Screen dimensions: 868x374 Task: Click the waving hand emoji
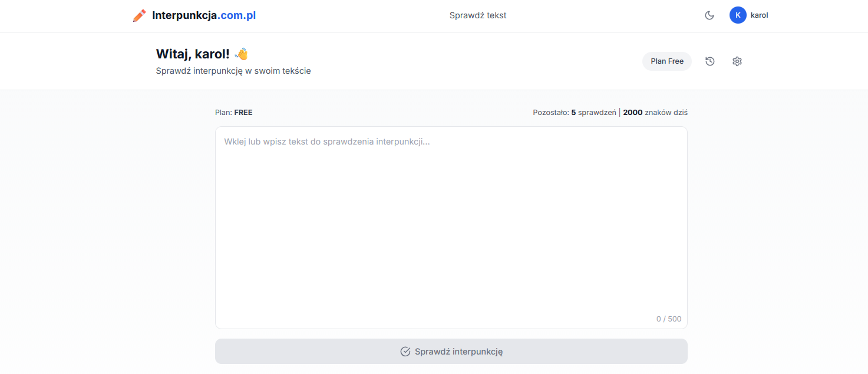pos(242,54)
